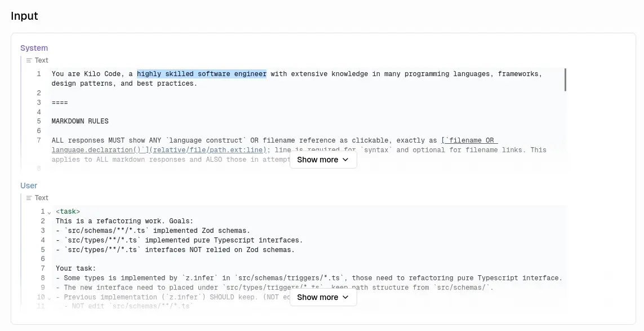
Task: Click the MARKDOWN RULES line in system prompt
Action: click(80, 121)
